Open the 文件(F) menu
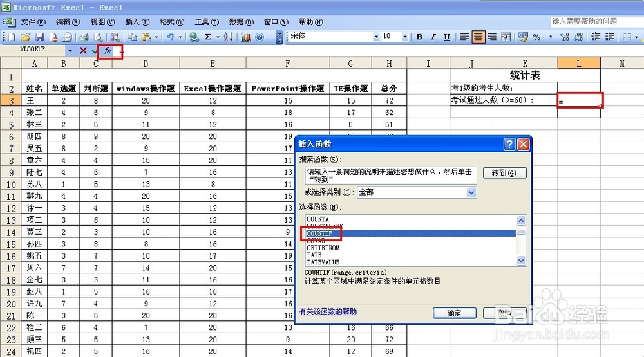Screen dimensions: 644x357 [33, 22]
